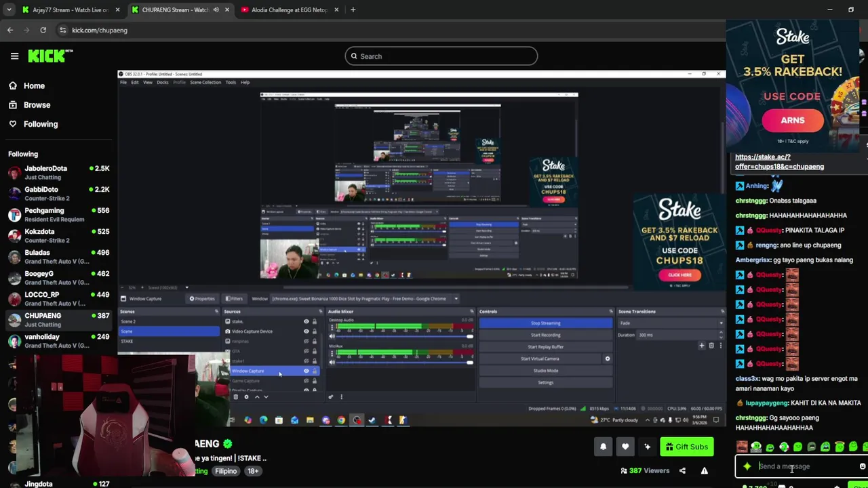Image resolution: width=868 pixels, height=488 pixels.
Task: Click the Duration 300 ms stepper arrows
Action: pyautogui.click(x=721, y=335)
